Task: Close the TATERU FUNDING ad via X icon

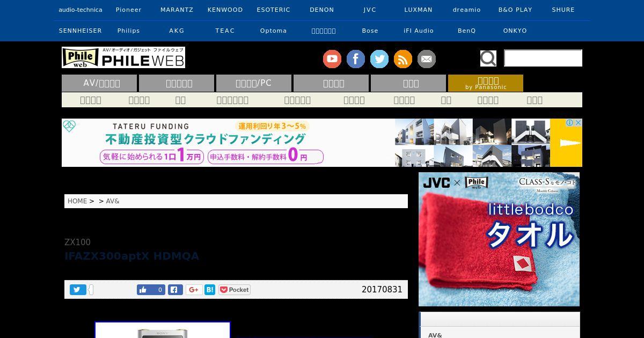Action: 579,123
